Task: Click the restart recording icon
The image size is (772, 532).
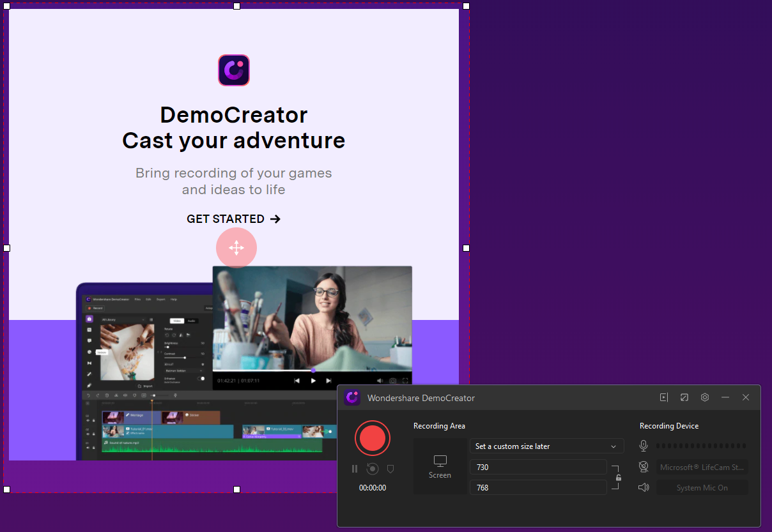Action: [x=373, y=469]
